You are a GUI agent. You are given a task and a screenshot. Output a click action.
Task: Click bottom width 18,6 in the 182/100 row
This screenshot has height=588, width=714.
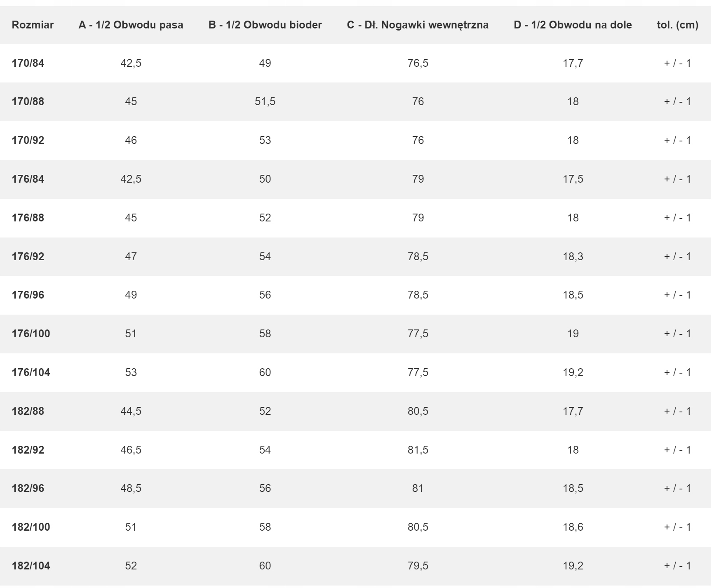(573, 527)
